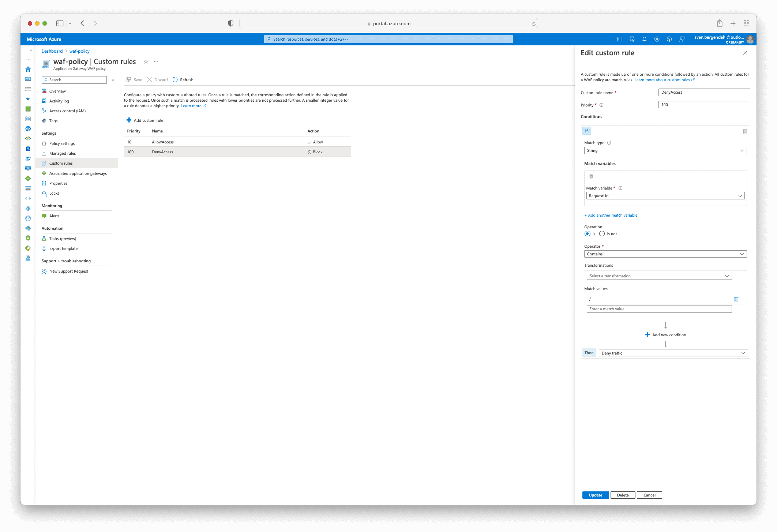Click Add another match variable link
Screen dimensions: 777x532
click(612, 215)
